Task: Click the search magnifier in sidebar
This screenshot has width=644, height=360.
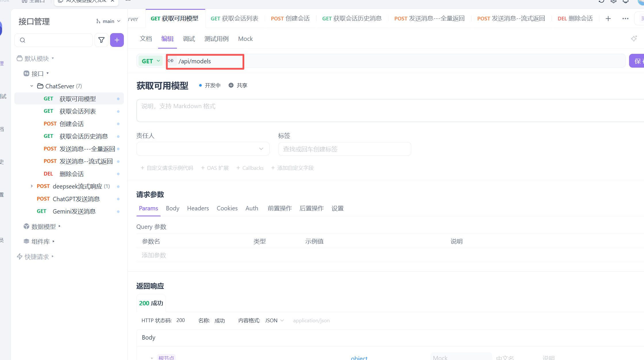Action: click(x=23, y=40)
